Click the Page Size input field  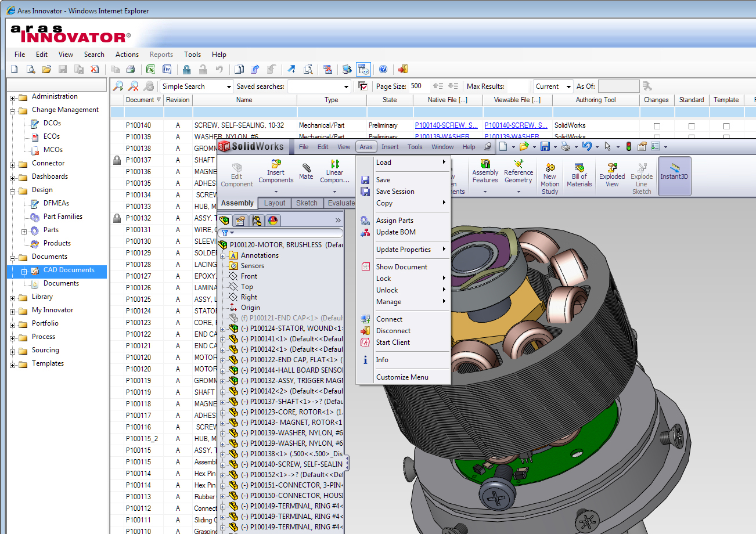click(x=418, y=86)
